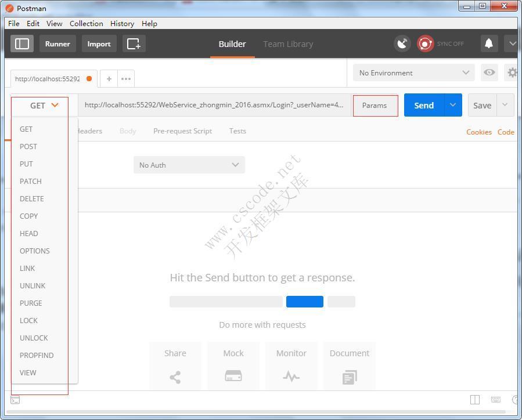Open the Collection menu
The height and width of the screenshot is (420, 522).
pyautogui.click(x=86, y=23)
